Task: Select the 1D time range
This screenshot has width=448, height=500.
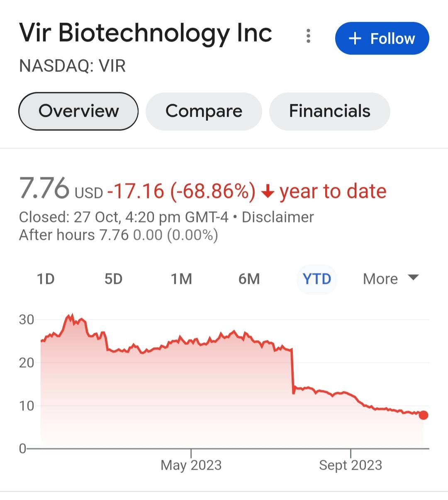Action: click(x=46, y=279)
